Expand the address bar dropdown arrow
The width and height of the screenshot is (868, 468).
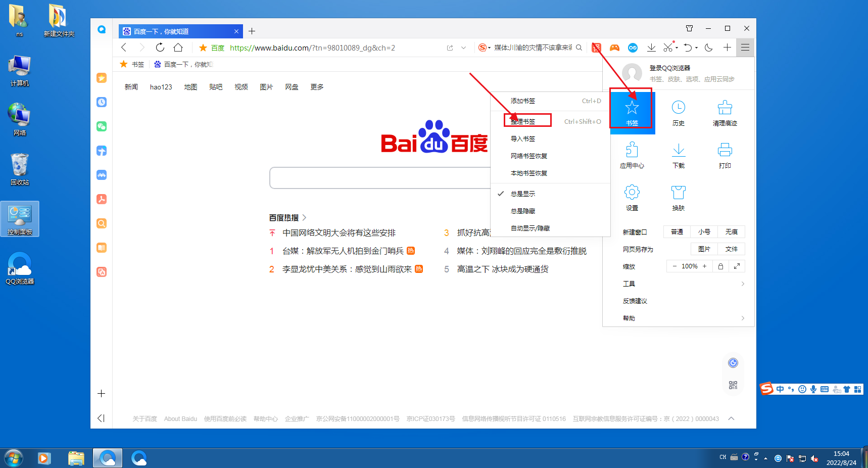coord(463,48)
